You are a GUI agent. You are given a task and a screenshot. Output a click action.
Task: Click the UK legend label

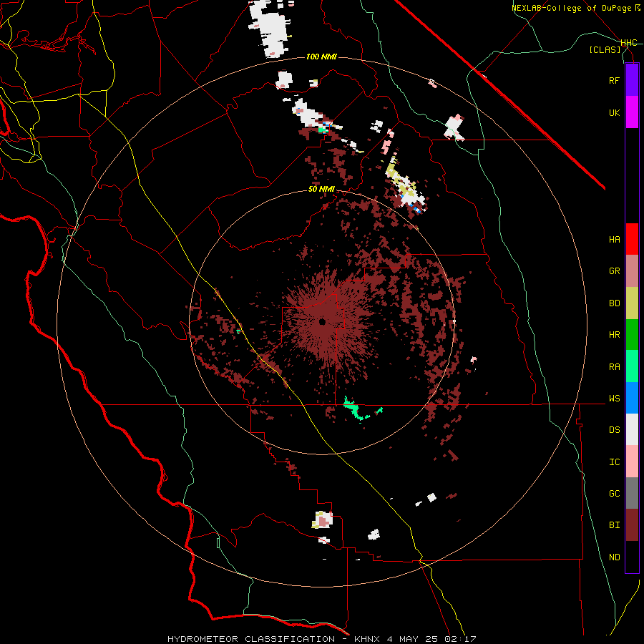pyautogui.click(x=614, y=112)
